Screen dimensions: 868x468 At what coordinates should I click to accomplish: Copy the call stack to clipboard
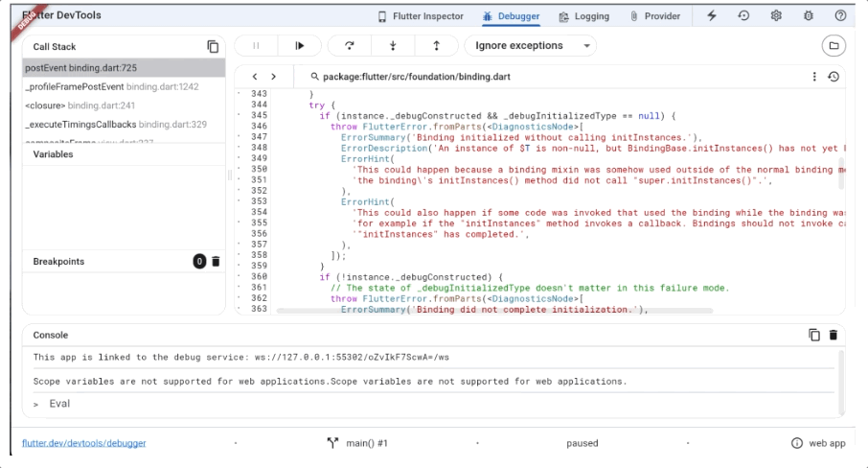click(x=213, y=47)
